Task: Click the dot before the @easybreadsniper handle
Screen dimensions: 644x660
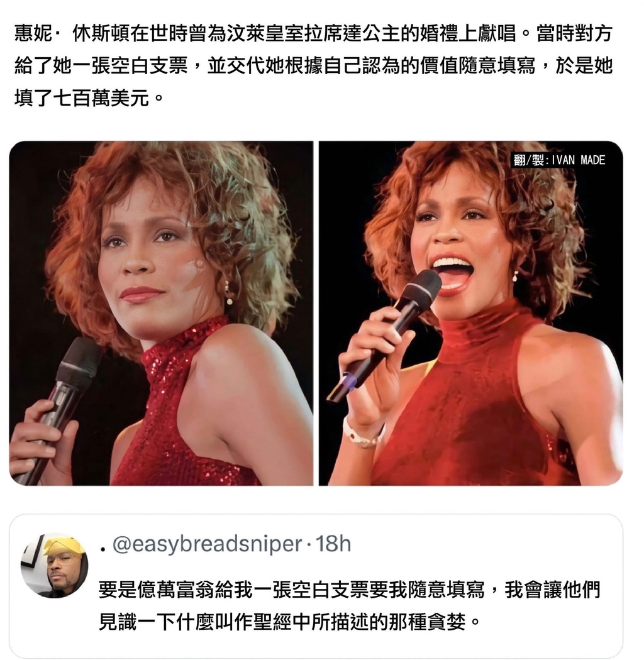Action: coord(103,549)
